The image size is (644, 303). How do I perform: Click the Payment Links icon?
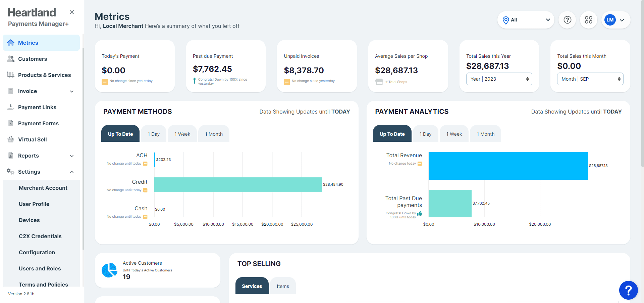(x=11, y=107)
